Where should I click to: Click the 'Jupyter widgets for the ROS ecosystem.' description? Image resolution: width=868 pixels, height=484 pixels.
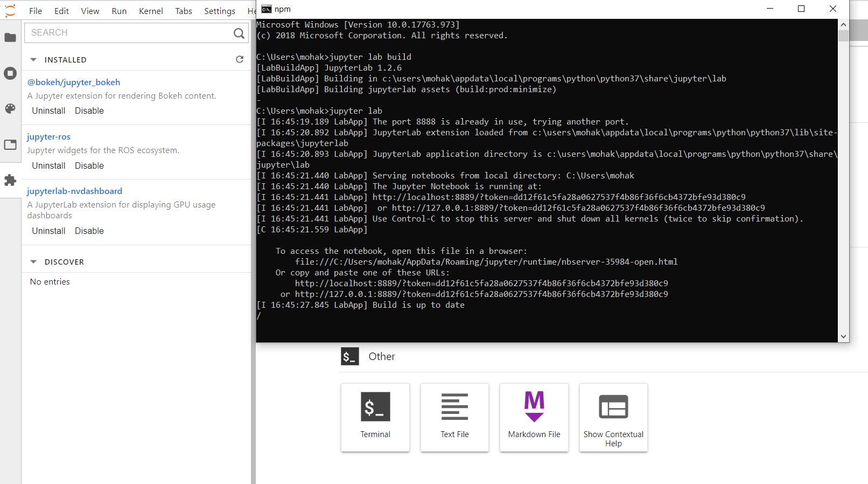click(x=103, y=150)
